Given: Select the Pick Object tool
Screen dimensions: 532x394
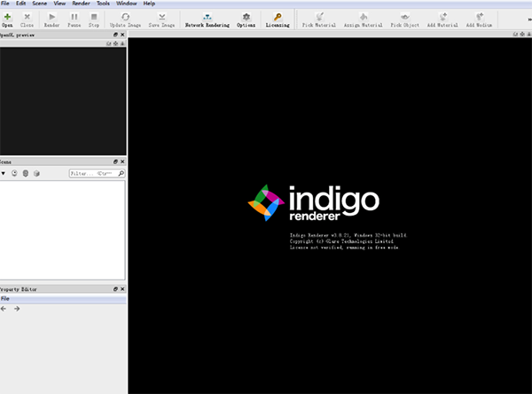Looking at the screenshot, I should (405, 20).
